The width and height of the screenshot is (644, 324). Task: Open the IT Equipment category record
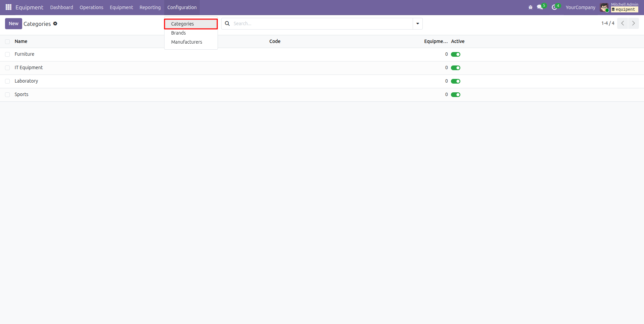[x=29, y=67]
